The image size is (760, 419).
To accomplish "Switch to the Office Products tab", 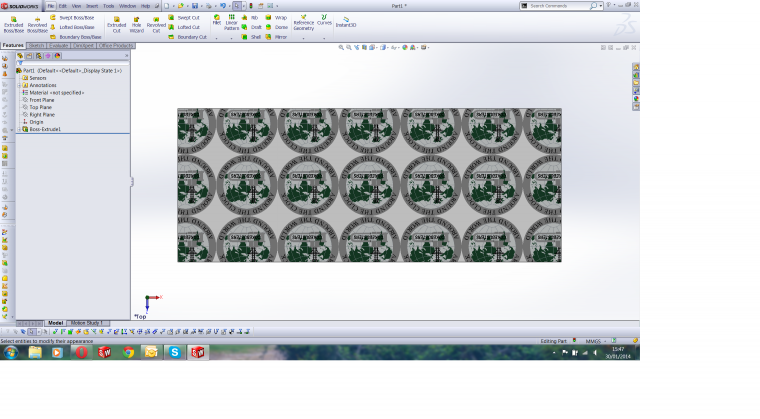I will [116, 46].
